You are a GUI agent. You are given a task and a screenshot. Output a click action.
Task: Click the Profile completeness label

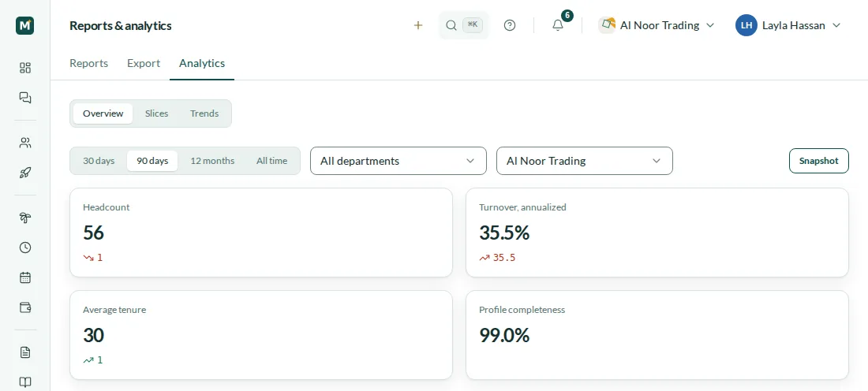pos(522,310)
